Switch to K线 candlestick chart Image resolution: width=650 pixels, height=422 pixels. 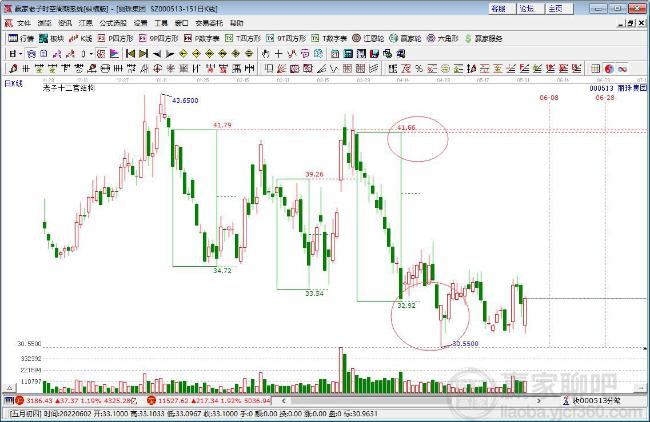80,39
